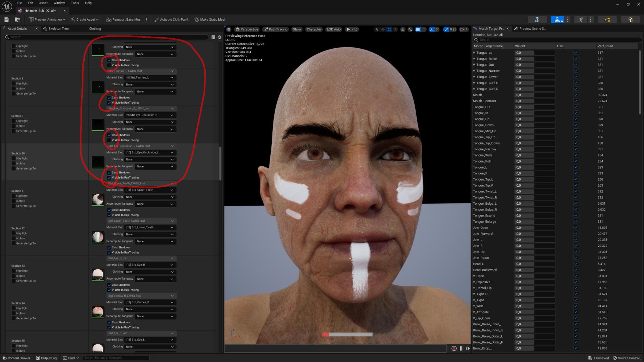Activate the Translate gizmo tool
The width and height of the screenshot is (644, 362).
(383, 29)
